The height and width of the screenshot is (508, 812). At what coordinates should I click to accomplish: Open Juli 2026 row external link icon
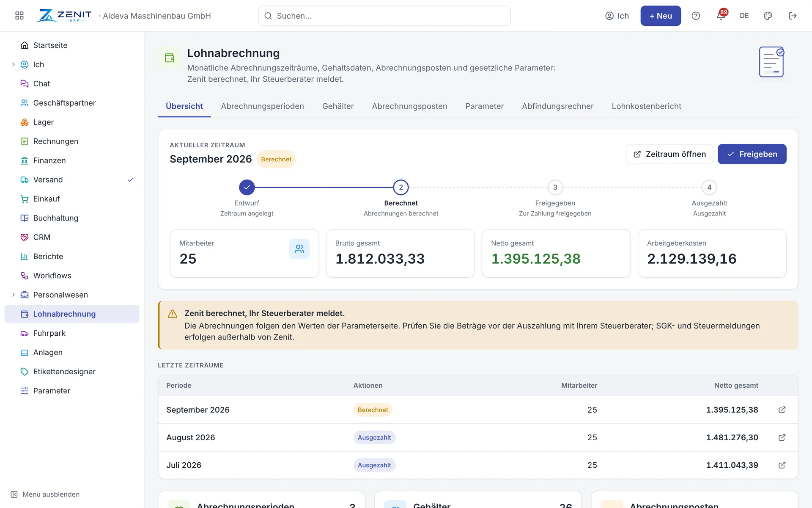click(x=782, y=465)
